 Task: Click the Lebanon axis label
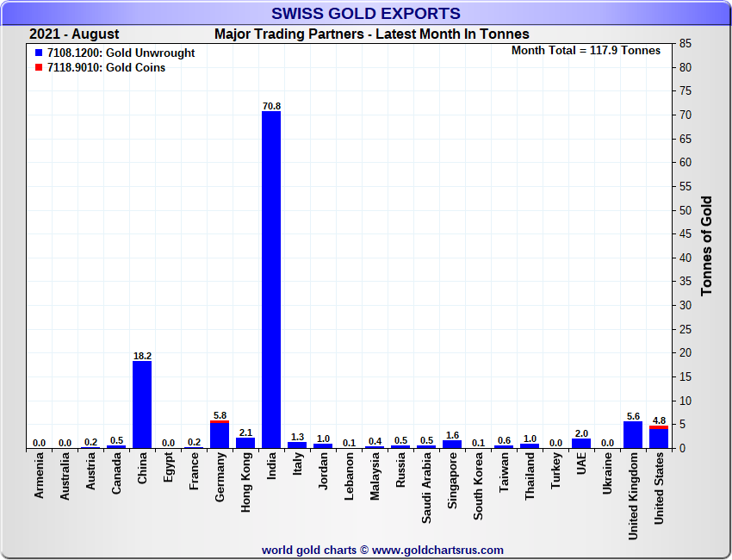pos(349,477)
